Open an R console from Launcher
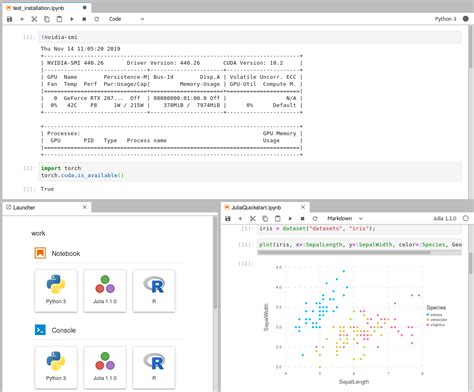Viewport: 474px width, 392px height. (x=154, y=367)
